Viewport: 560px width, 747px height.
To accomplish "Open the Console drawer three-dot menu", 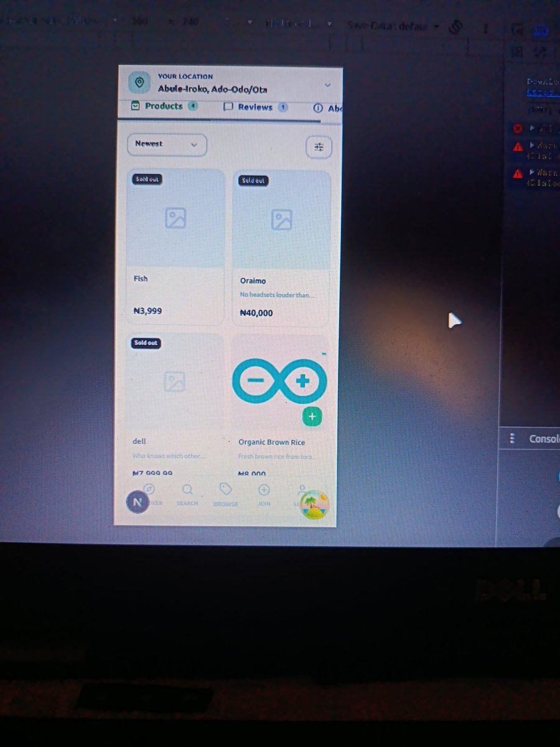I will coord(512,439).
